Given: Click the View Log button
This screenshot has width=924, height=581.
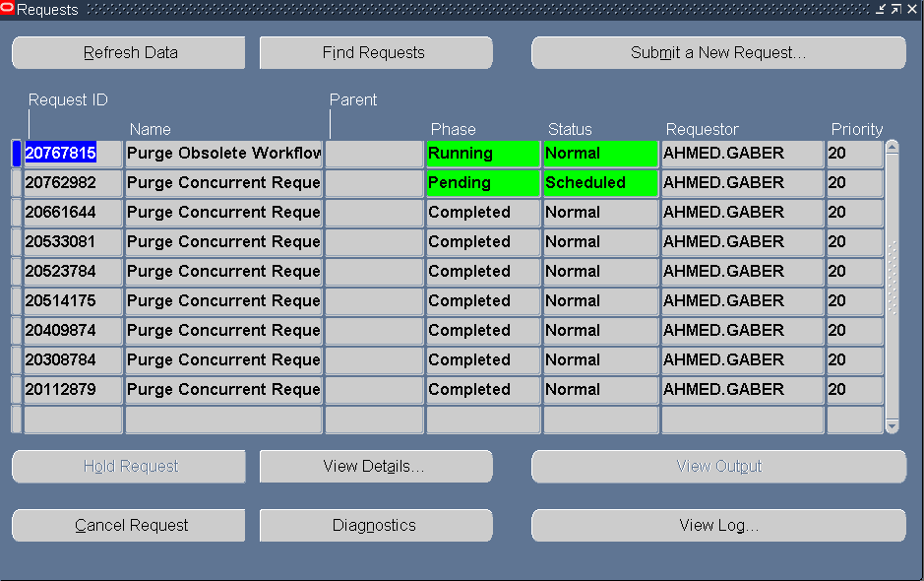Looking at the screenshot, I should [717, 525].
